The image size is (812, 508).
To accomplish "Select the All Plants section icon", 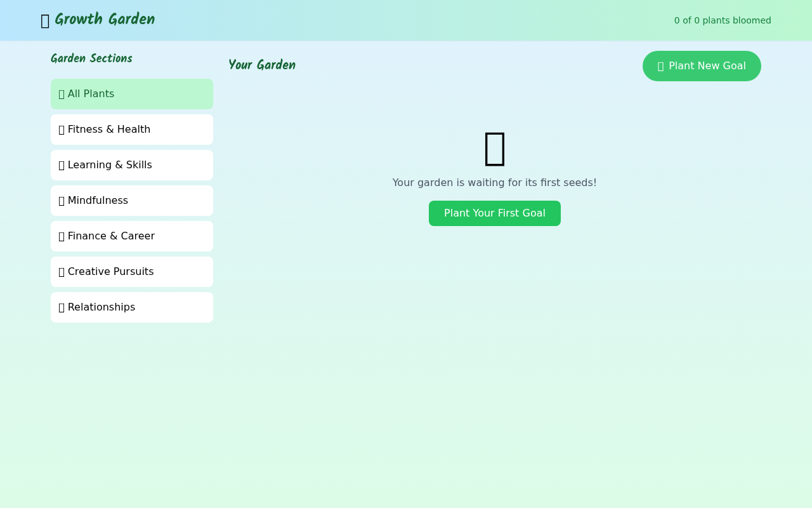I will tap(61, 93).
